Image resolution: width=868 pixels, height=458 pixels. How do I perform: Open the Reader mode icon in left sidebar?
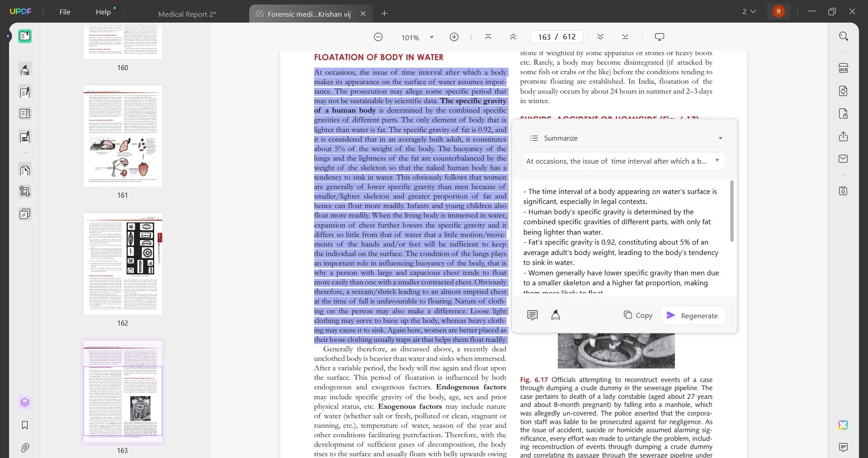[25, 36]
